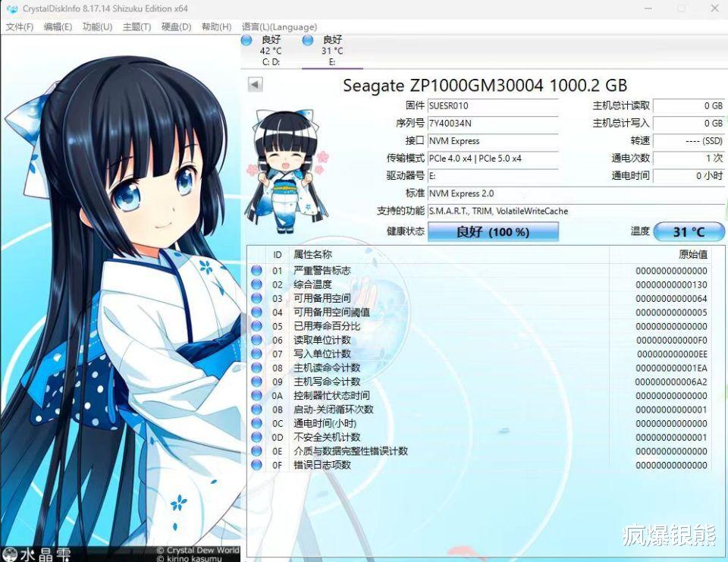728x562 pixels.
Task: Click status orb for attribute 0D 不安全关机计数
Action: tap(256, 437)
